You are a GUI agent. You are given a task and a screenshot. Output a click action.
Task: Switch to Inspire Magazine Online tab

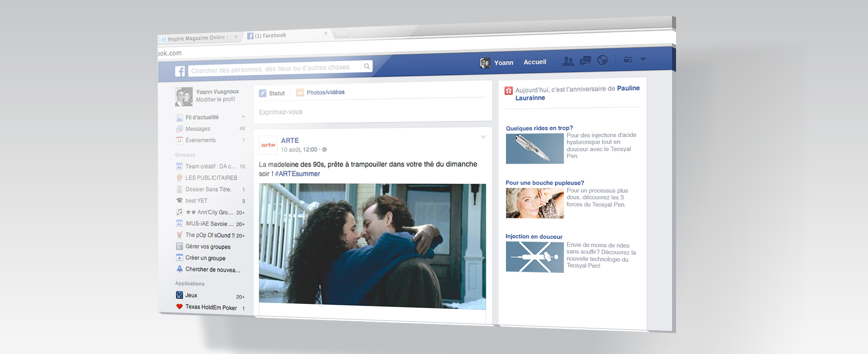pyautogui.click(x=196, y=38)
